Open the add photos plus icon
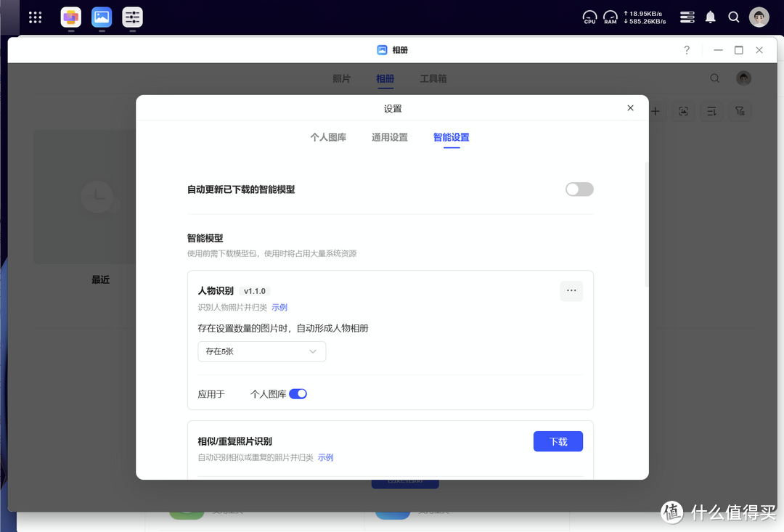 656,110
